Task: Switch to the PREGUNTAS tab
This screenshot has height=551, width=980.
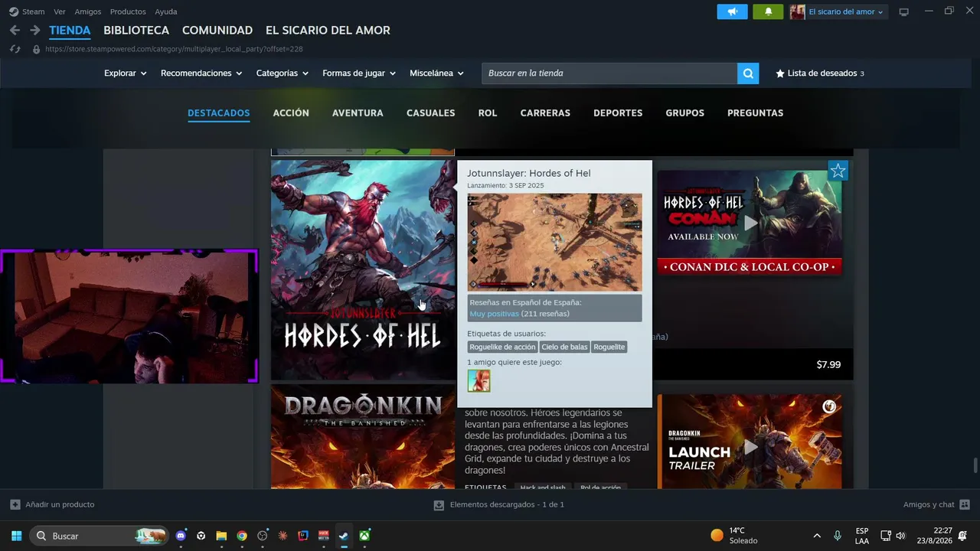Action: (x=755, y=113)
